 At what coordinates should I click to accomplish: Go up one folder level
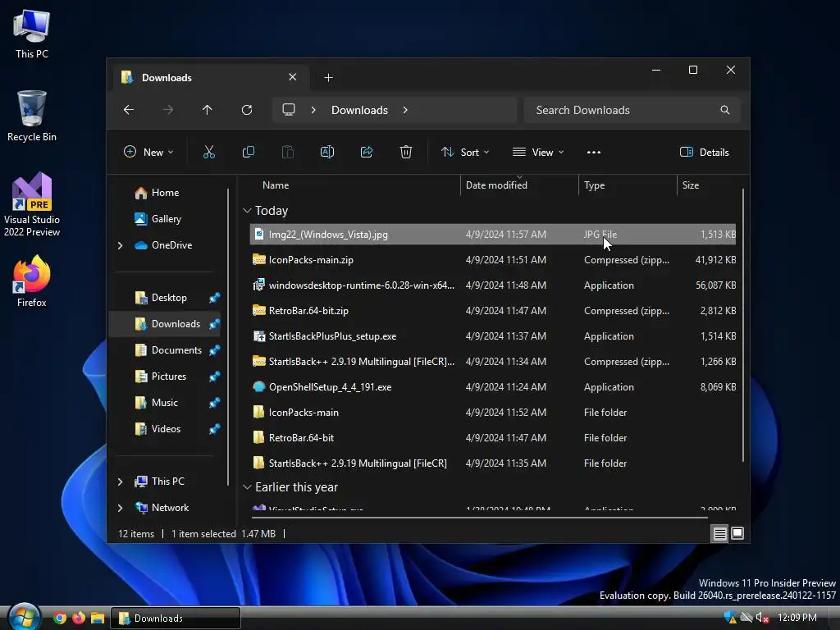[208, 110]
